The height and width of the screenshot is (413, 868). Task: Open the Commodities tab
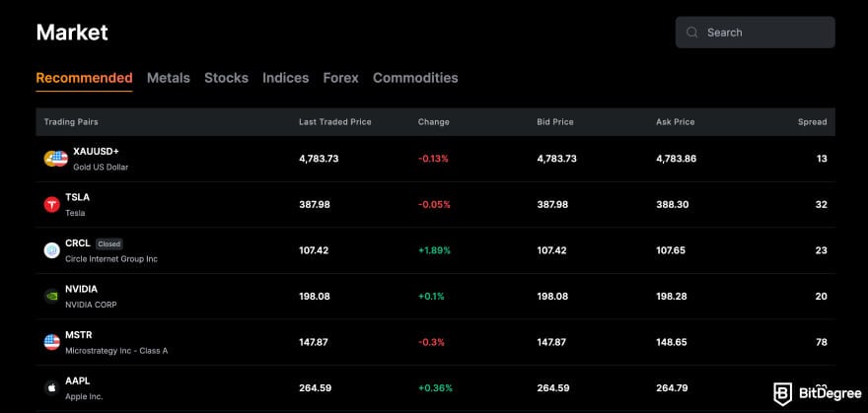415,78
